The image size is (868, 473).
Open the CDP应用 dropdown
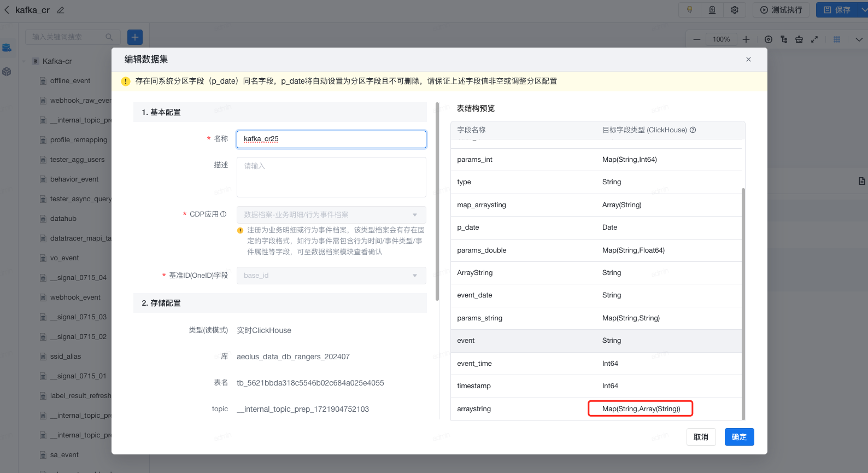(331, 215)
